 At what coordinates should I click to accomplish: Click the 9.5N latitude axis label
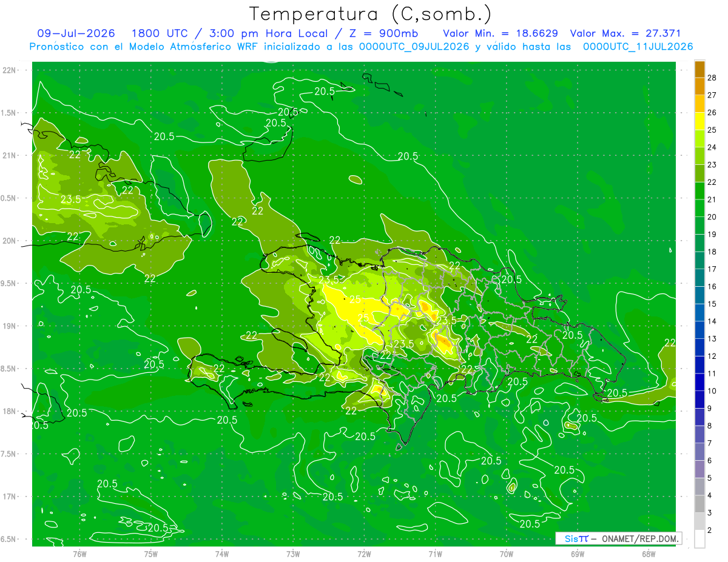[x=10, y=284]
